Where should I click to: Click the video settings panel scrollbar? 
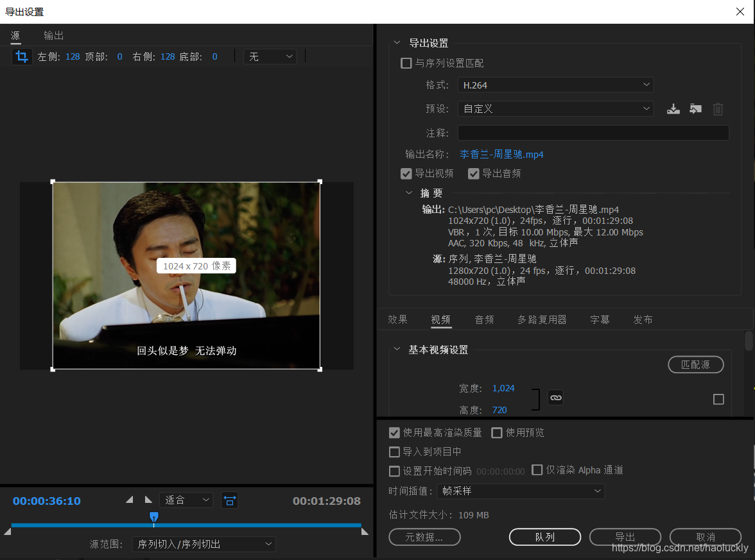click(x=749, y=341)
